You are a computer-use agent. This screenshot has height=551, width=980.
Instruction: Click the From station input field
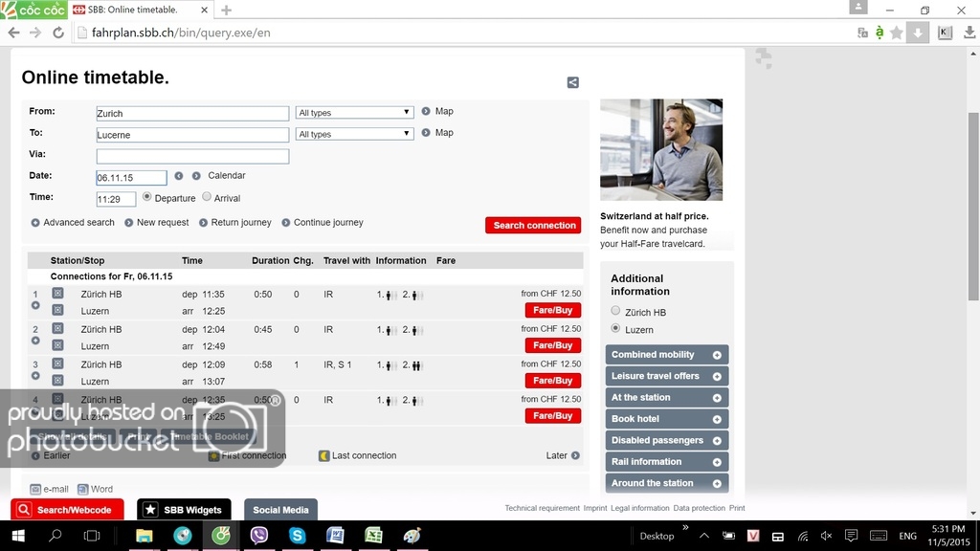point(192,113)
